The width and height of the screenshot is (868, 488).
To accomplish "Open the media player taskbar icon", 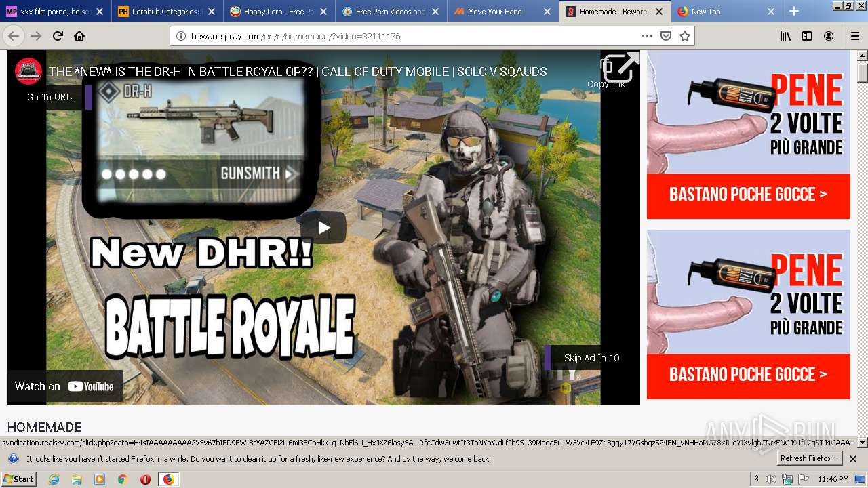I will point(100,479).
